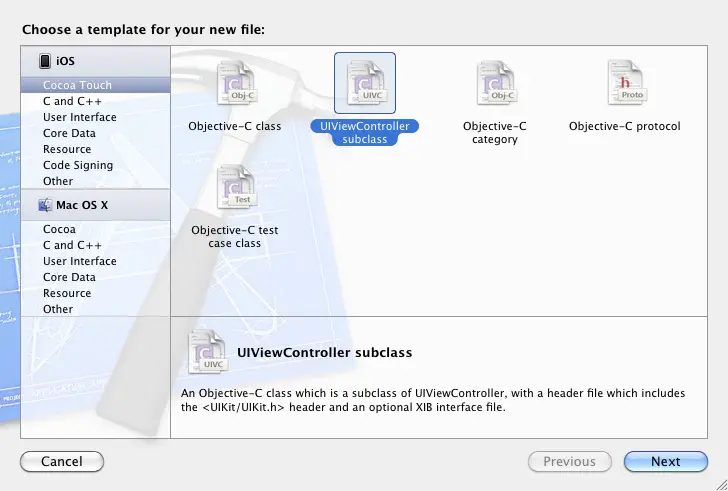Click the iOS section header icon

pyautogui.click(x=45, y=61)
